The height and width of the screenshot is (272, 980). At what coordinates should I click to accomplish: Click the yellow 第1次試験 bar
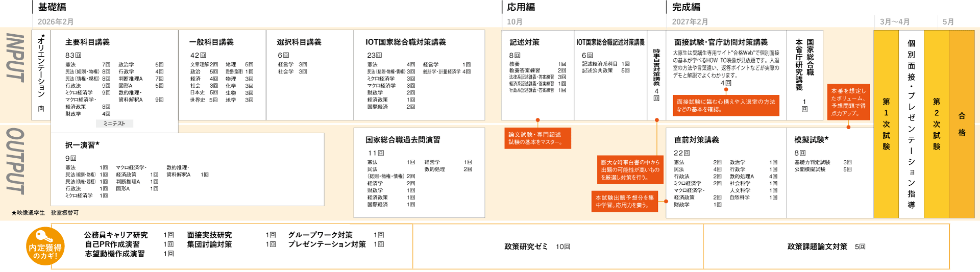886,124
